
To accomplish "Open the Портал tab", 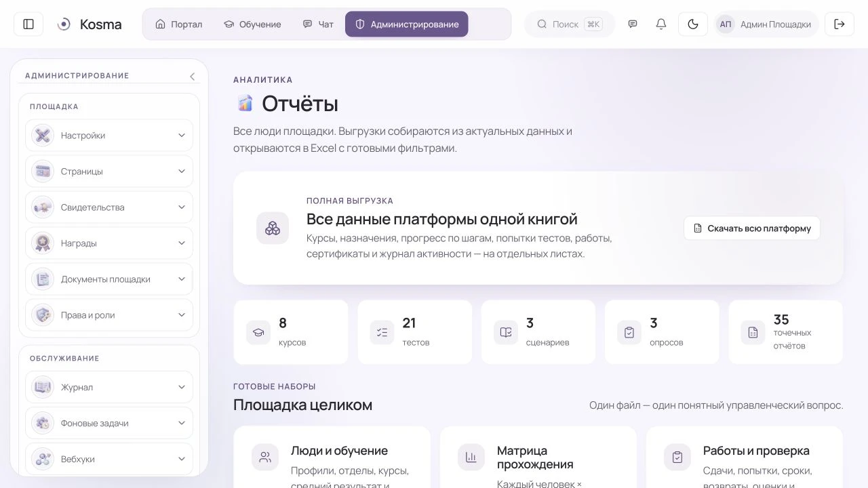I will pos(179,24).
